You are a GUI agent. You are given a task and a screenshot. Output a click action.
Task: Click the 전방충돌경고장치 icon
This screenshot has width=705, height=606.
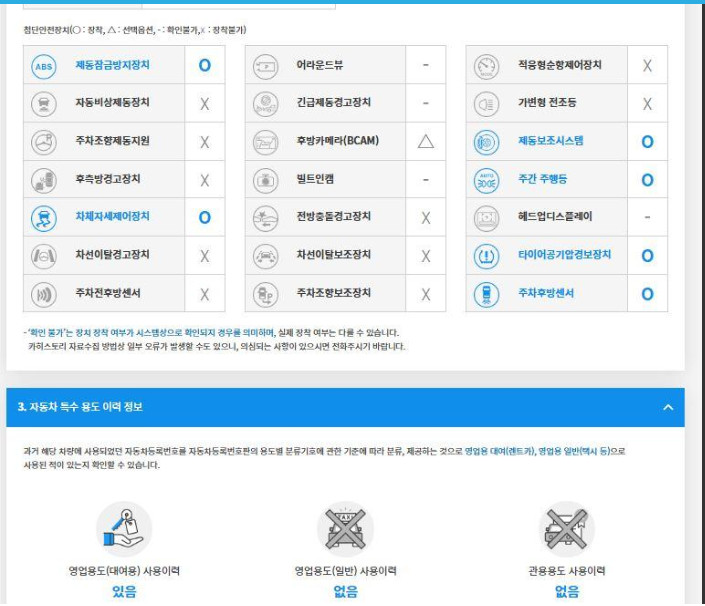point(265,218)
